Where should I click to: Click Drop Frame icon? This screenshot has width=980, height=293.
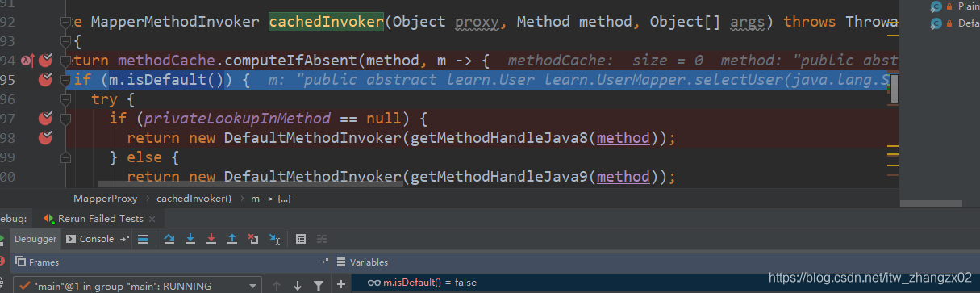point(253,239)
